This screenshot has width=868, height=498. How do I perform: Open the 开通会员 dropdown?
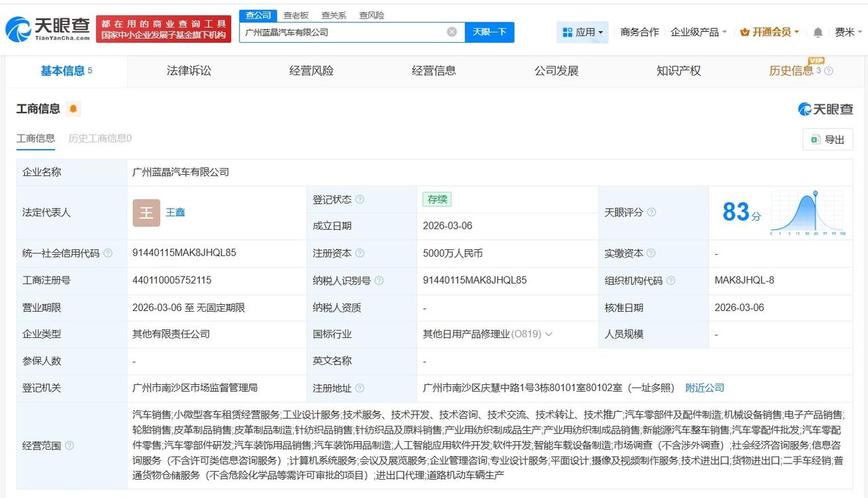pos(770,32)
